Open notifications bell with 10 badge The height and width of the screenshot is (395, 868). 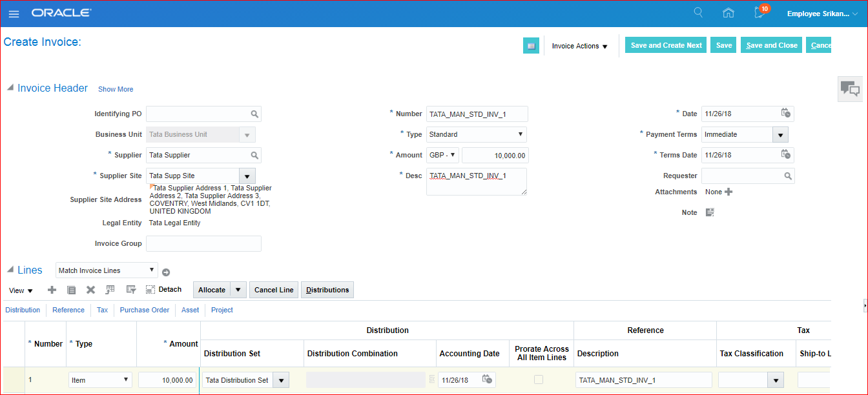coord(759,13)
